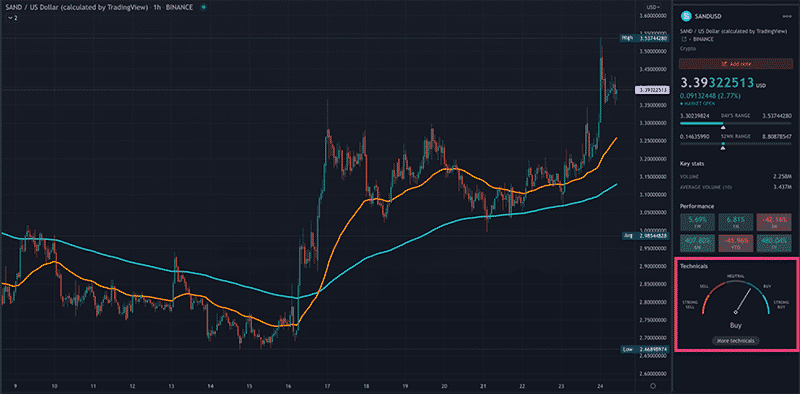The height and width of the screenshot is (394, 800).
Task: Click the Day's Range progress bar
Action: click(735, 124)
